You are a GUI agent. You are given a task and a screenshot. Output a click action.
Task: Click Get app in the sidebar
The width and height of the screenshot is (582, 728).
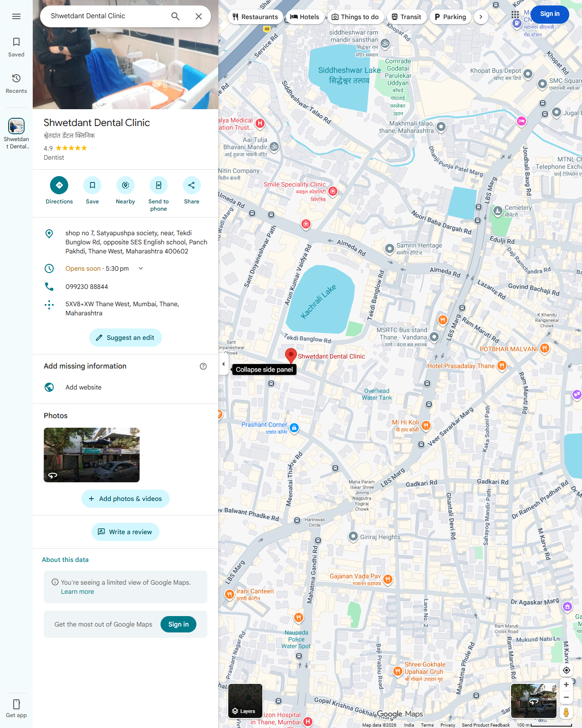(x=16, y=708)
